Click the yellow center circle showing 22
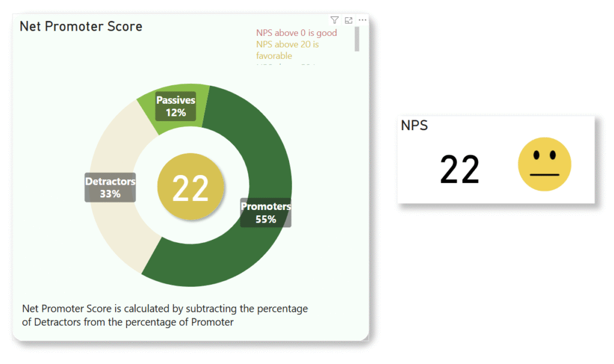The height and width of the screenshot is (364, 614). 191,186
